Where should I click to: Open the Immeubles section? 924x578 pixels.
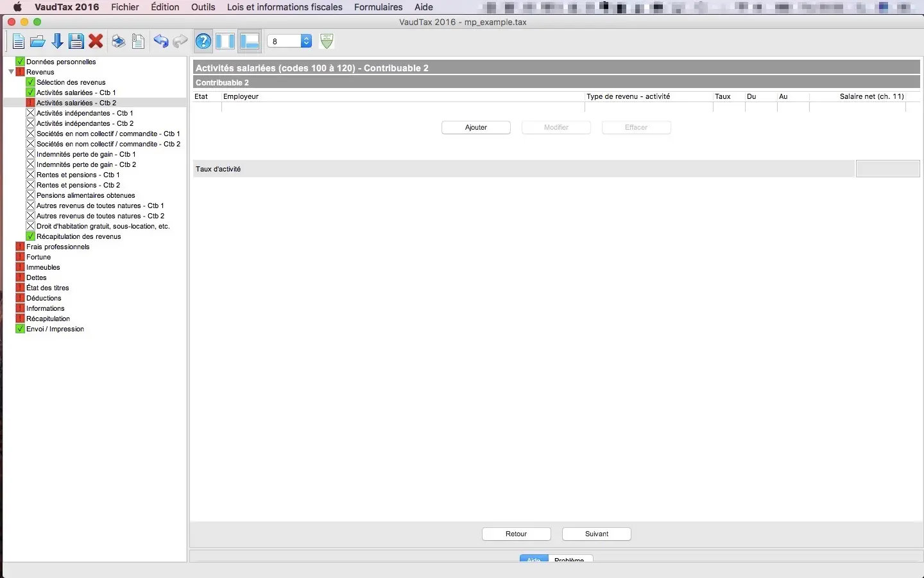[43, 267]
